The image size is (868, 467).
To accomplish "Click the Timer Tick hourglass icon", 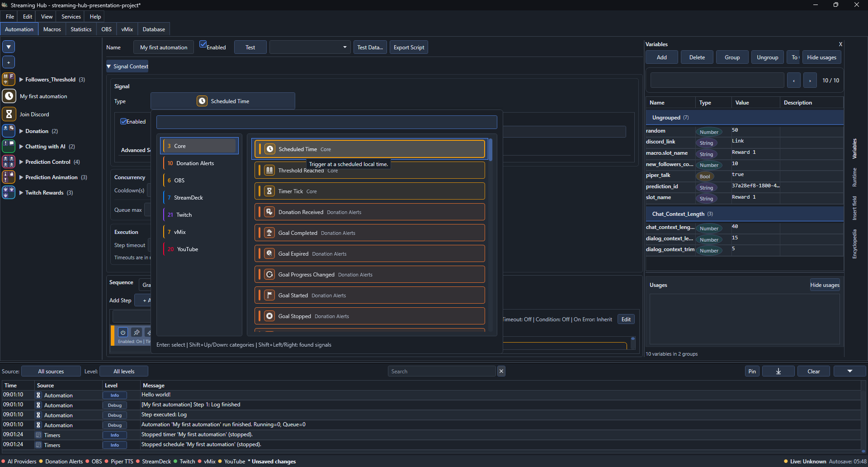I will click(x=269, y=191).
